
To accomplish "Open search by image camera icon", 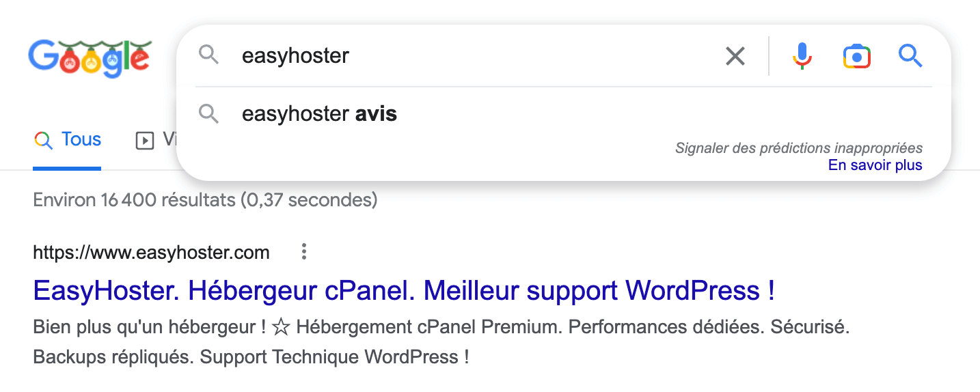I will (857, 56).
